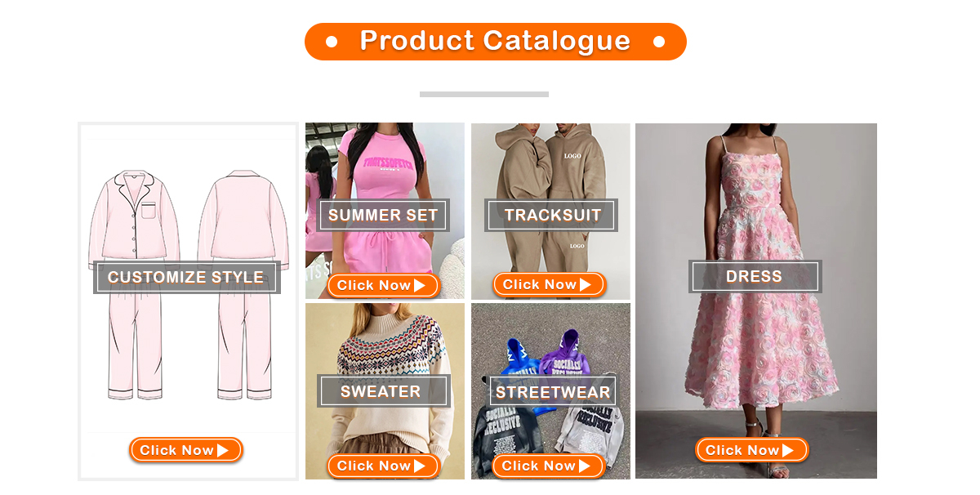Click Now button on Tracksuit tile

[x=550, y=284]
